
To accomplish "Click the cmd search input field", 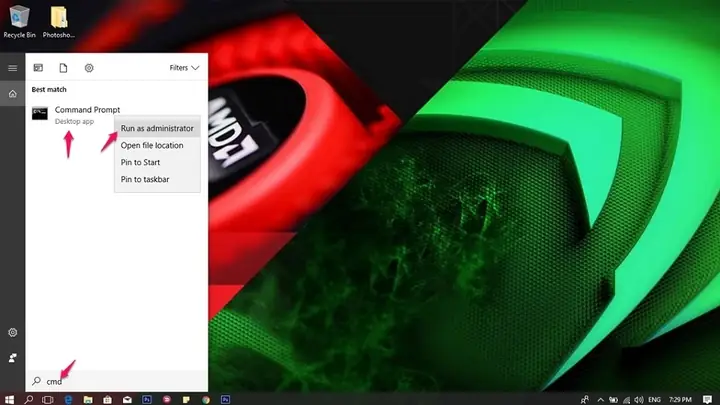I will (x=117, y=381).
